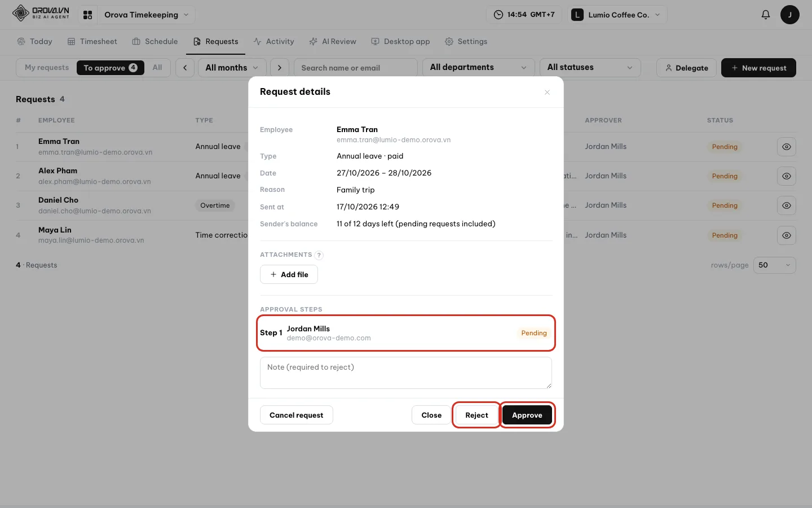This screenshot has width=812, height=508.
Task: Select the Requests tab
Action: tap(215, 42)
